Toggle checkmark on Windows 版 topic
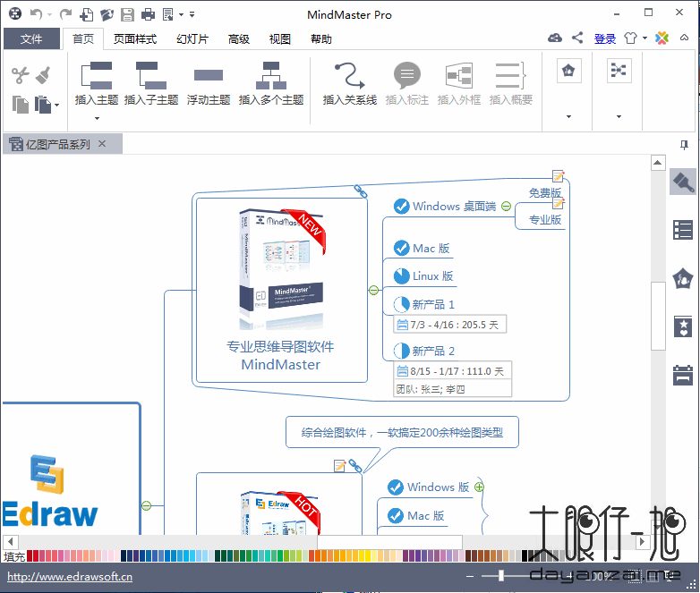Image resolution: width=700 pixels, height=593 pixels. pyautogui.click(x=396, y=487)
